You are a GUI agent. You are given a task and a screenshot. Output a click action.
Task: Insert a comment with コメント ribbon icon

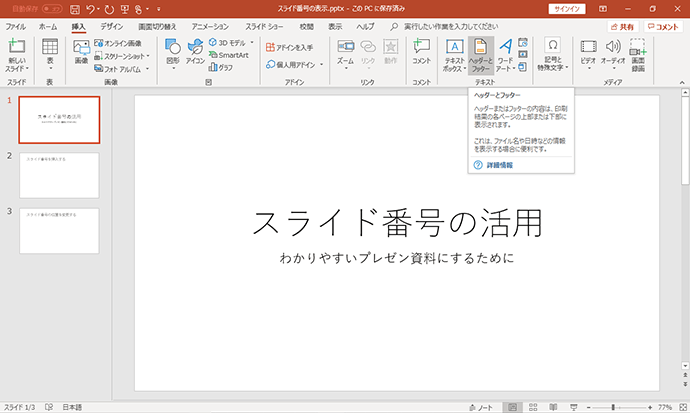[422, 52]
